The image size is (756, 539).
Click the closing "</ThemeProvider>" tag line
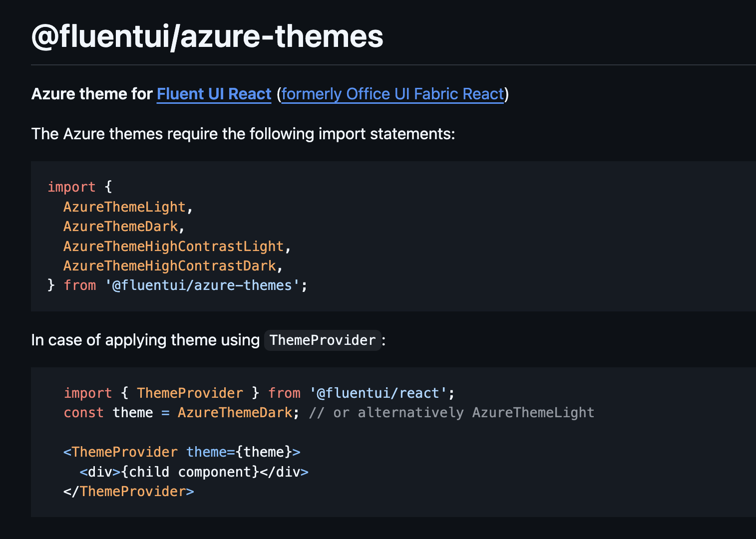coord(129,491)
